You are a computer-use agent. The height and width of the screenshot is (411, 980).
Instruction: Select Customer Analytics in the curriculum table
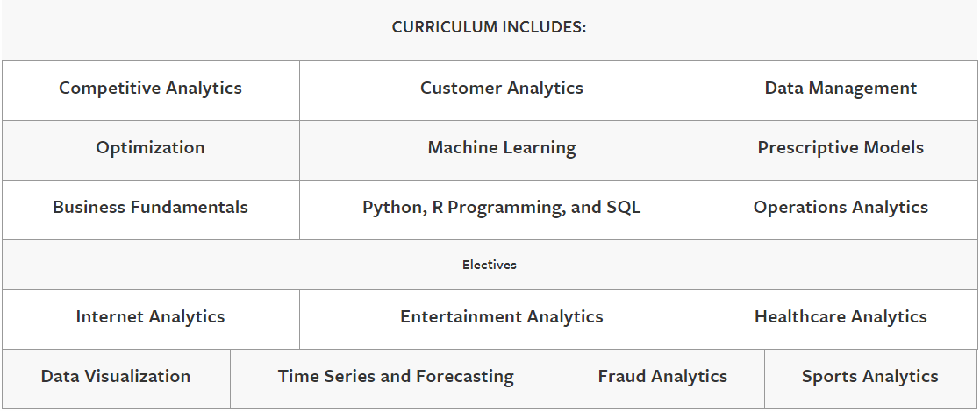click(501, 89)
